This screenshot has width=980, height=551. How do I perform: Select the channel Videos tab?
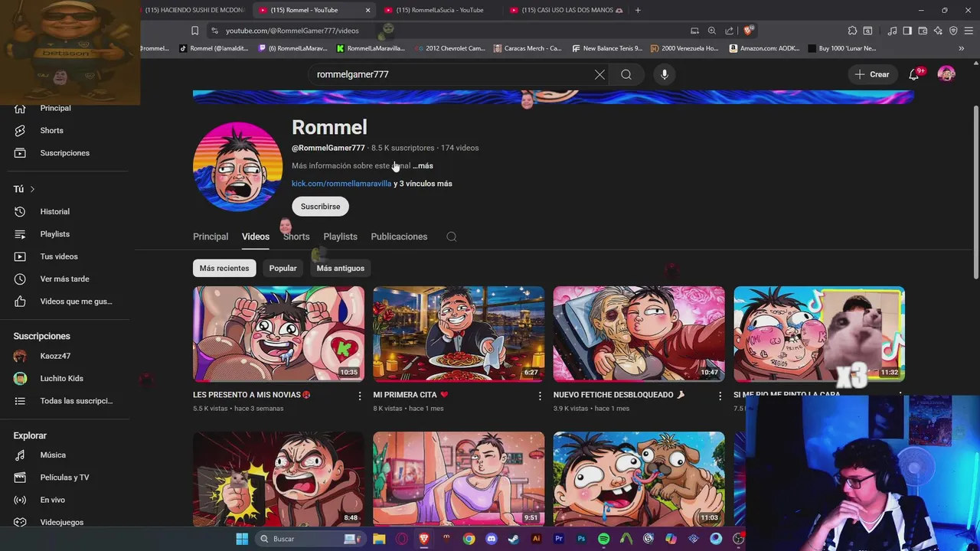click(x=256, y=236)
